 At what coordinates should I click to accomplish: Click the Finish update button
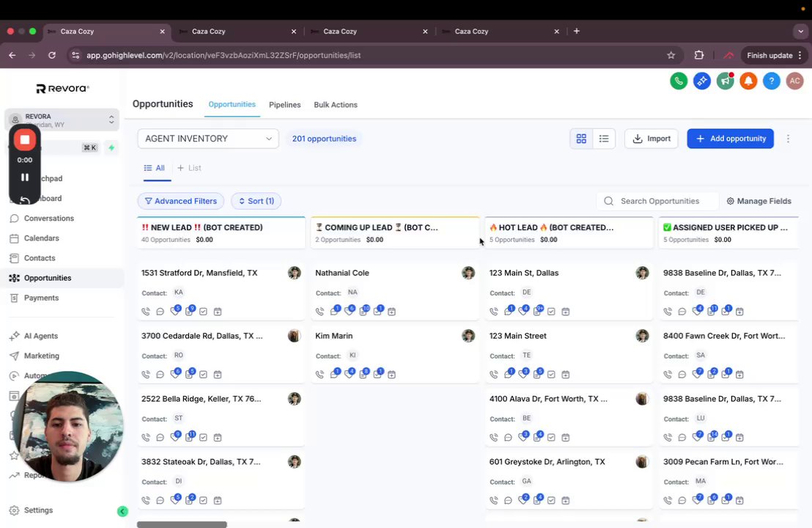(769, 55)
